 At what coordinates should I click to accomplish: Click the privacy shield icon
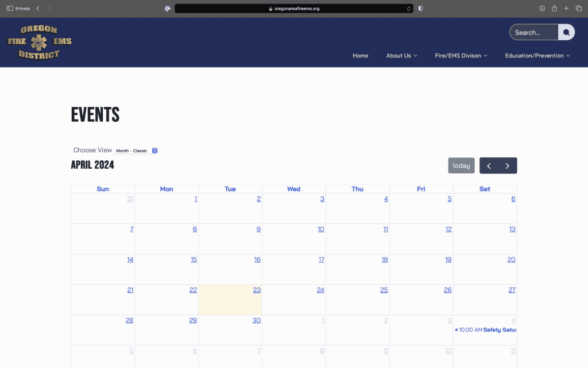click(x=420, y=9)
